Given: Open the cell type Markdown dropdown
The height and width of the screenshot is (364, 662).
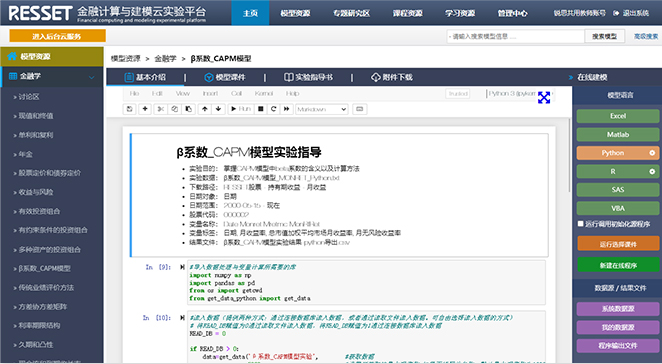Looking at the screenshot, I should (x=322, y=109).
